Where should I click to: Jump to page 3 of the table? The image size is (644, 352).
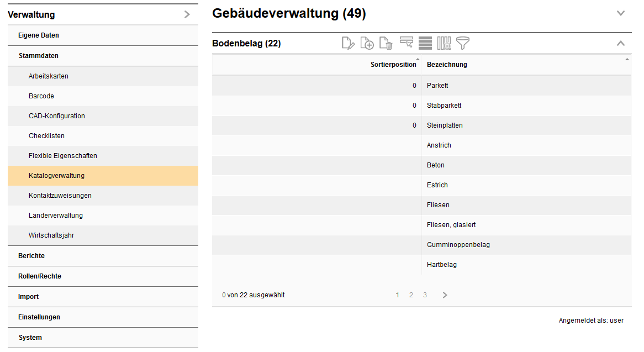(425, 295)
